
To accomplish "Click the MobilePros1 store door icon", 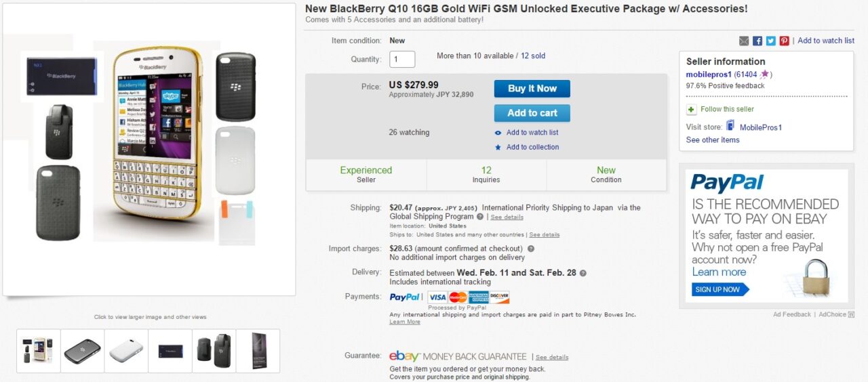I will click(730, 126).
